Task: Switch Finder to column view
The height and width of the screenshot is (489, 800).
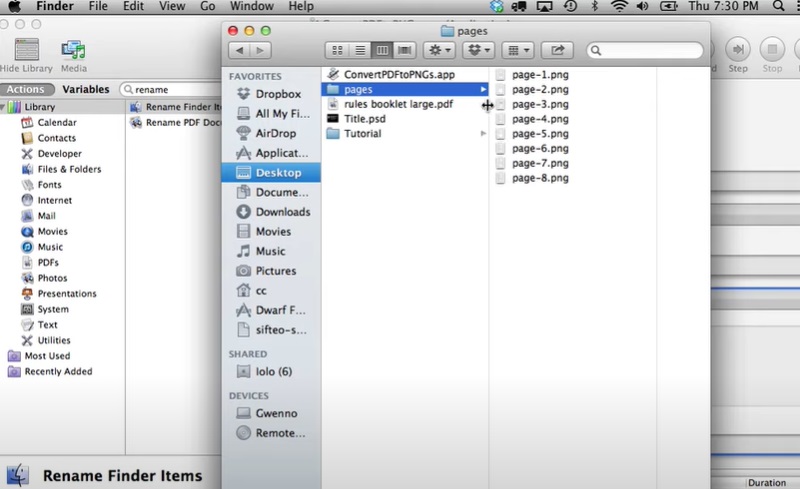Action: pos(382,50)
